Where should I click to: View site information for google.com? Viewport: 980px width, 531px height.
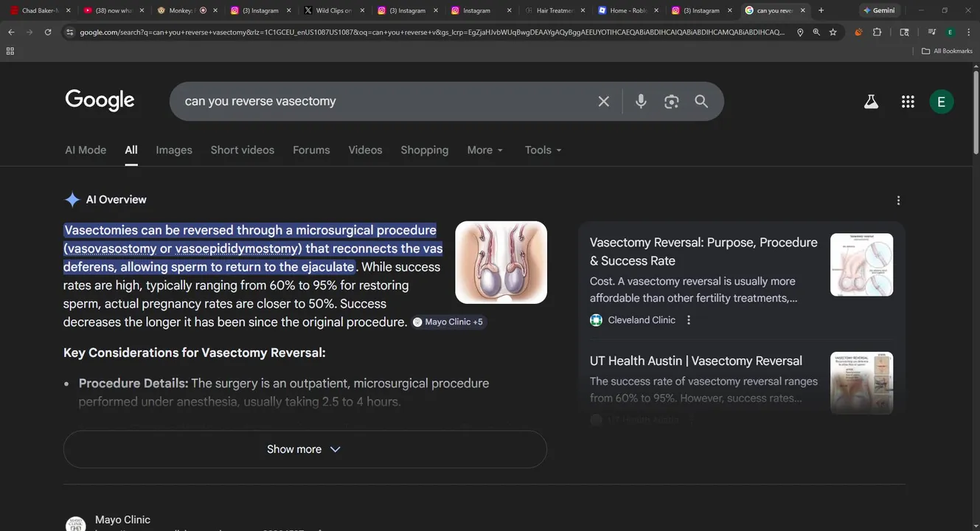coord(69,32)
